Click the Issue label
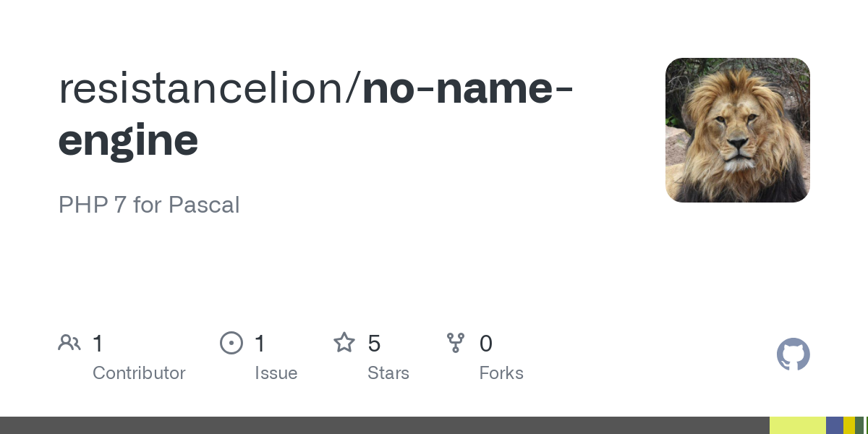 click(x=276, y=373)
